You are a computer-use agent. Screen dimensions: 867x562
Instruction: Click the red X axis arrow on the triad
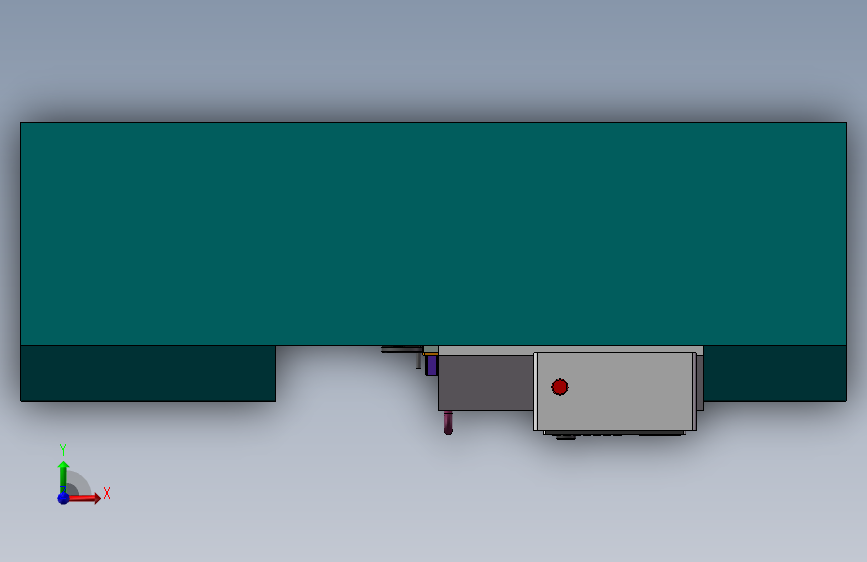click(x=84, y=498)
